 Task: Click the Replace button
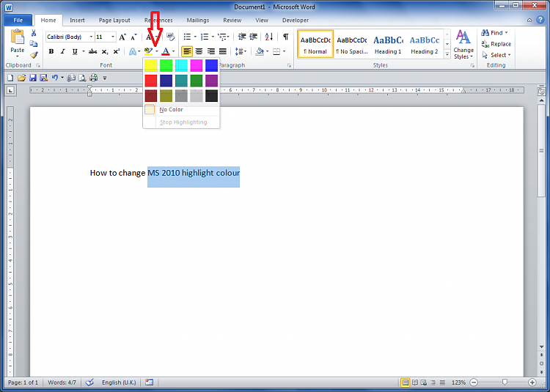coord(496,44)
